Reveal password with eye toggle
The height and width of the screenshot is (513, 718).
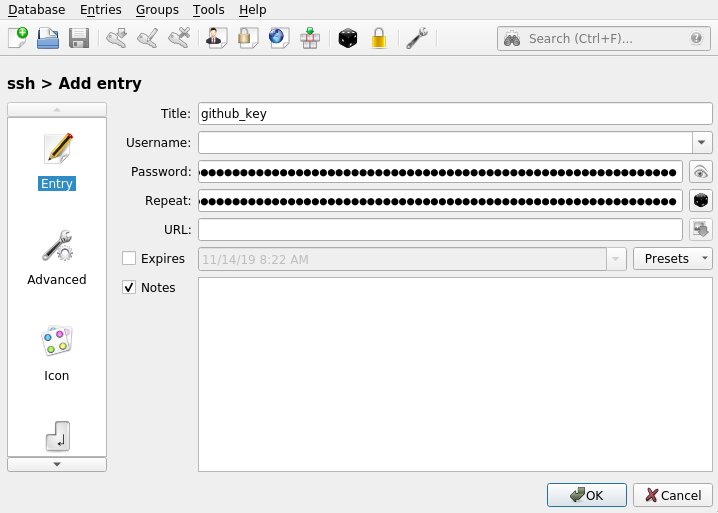701,172
